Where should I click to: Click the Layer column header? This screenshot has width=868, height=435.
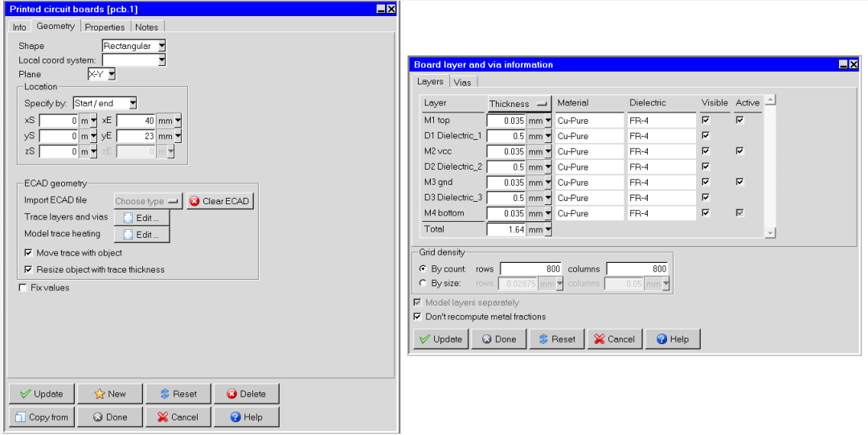click(x=435, y=102)
